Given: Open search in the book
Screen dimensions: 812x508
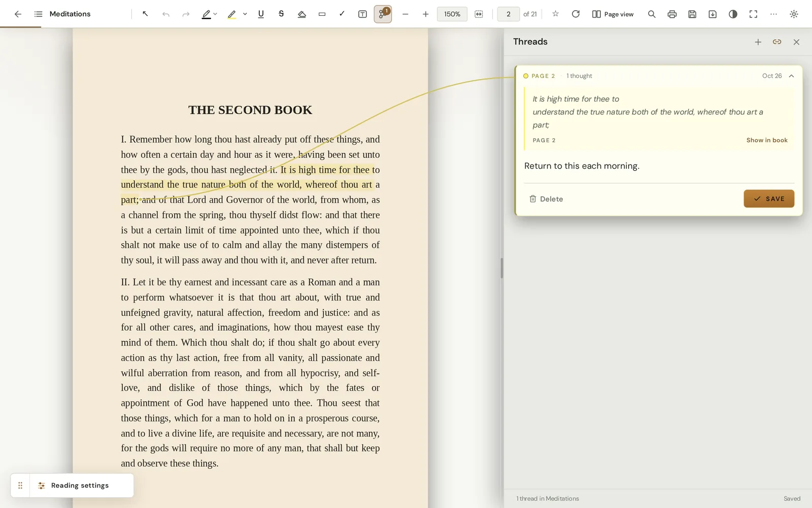Looking at the screenshot, I should pyautogui.click(x=652, y=14).
